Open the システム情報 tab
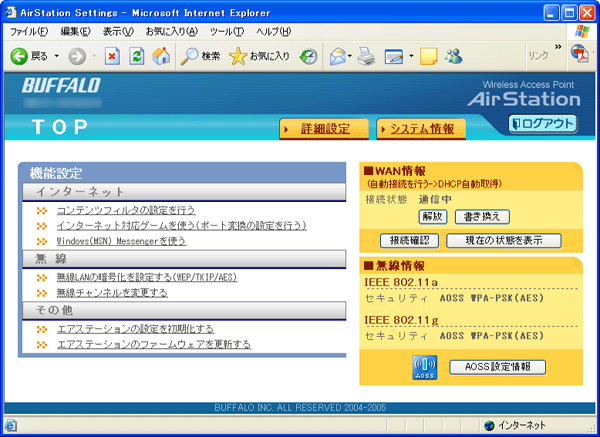 [x=421, y=129]
